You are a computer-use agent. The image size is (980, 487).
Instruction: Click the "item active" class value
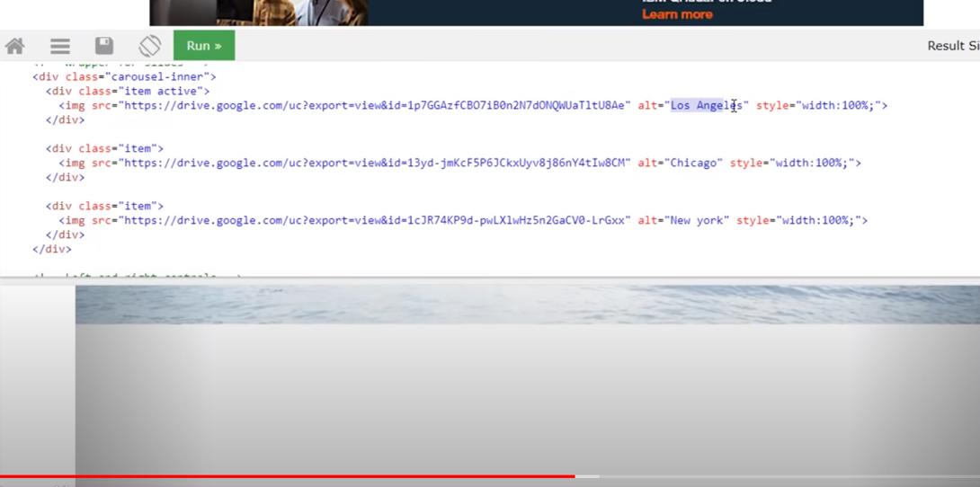[156, 91]
